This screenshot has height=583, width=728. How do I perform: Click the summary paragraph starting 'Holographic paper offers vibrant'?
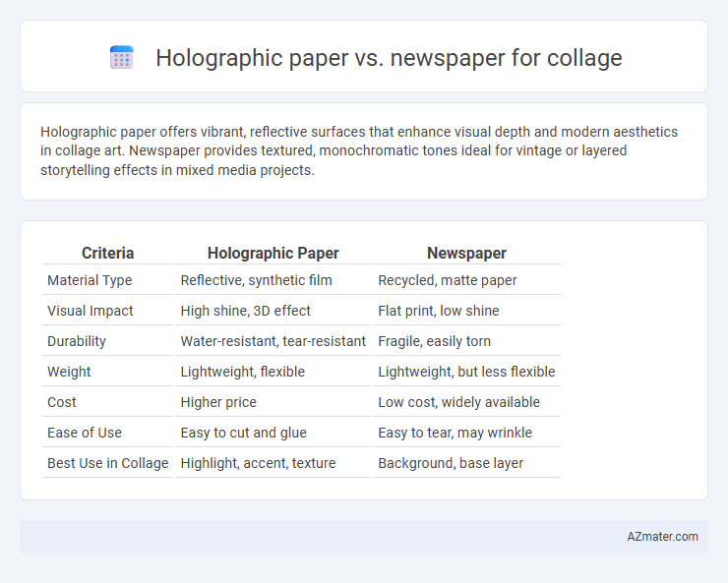point(359,150)
